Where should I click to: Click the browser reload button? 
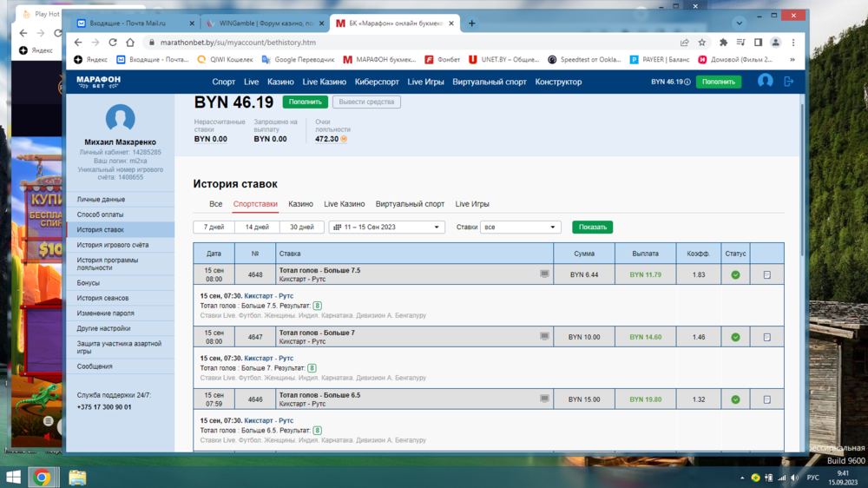115,42
